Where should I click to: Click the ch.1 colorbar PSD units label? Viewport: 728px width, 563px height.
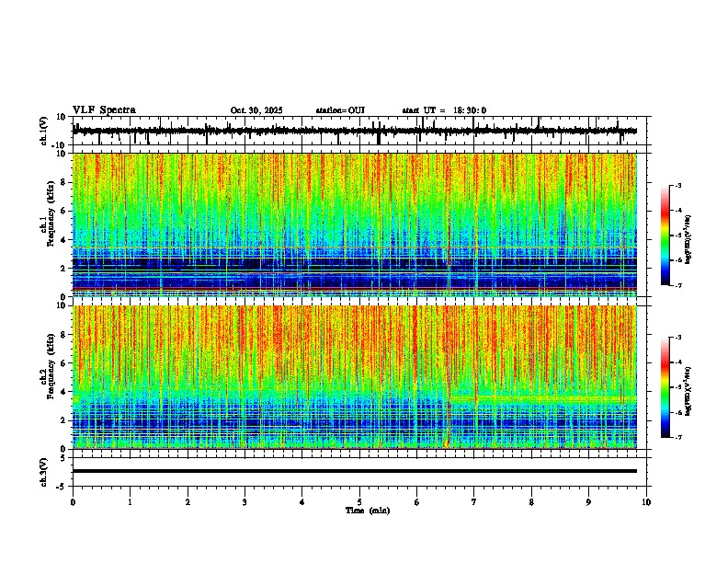688,239
